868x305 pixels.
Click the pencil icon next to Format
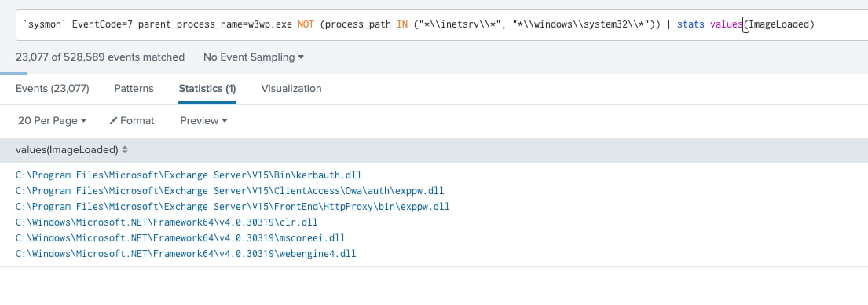click(113, 121)
